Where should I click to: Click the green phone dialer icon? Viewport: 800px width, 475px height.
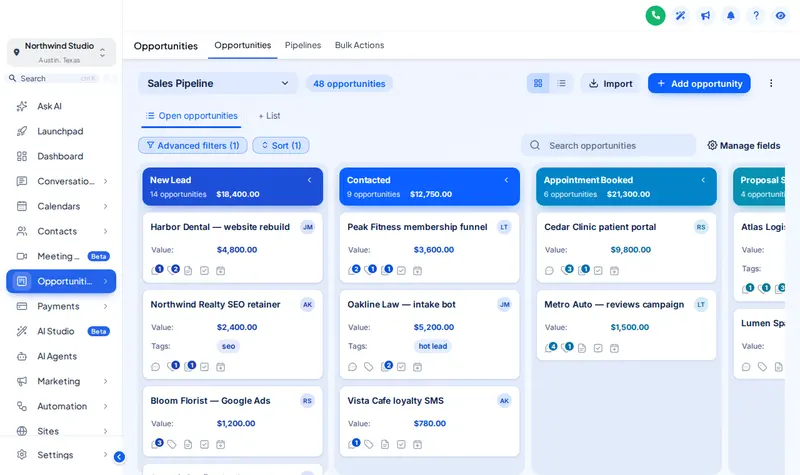[x=655, y=15]
